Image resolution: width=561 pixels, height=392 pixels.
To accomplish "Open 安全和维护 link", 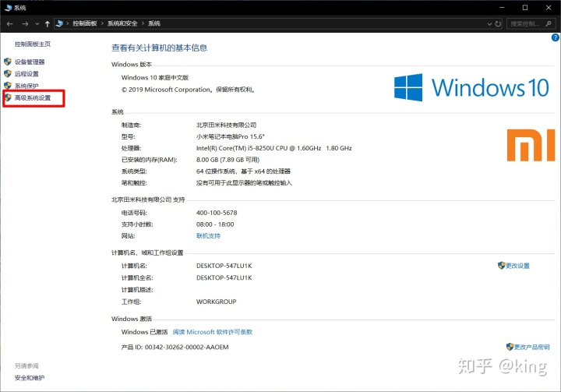I will click(x=30, y=378).
